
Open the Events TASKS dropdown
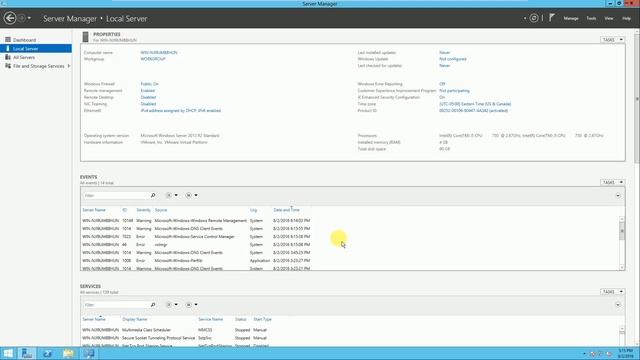[612, 182]
